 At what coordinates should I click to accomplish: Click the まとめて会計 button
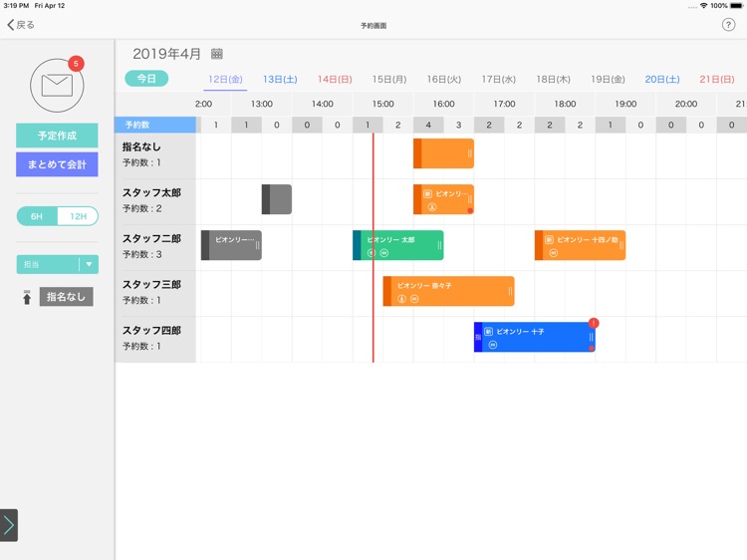[57, 164]
